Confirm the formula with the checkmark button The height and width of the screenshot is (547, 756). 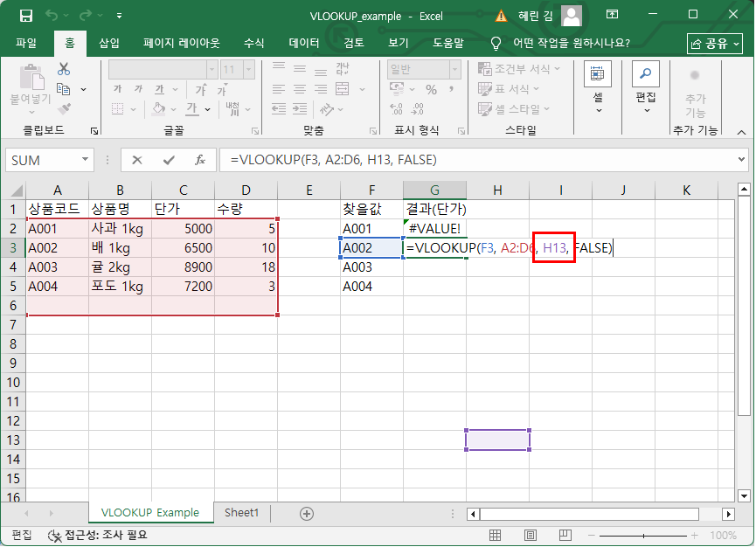pyautogui.click(x=169, y=160)
